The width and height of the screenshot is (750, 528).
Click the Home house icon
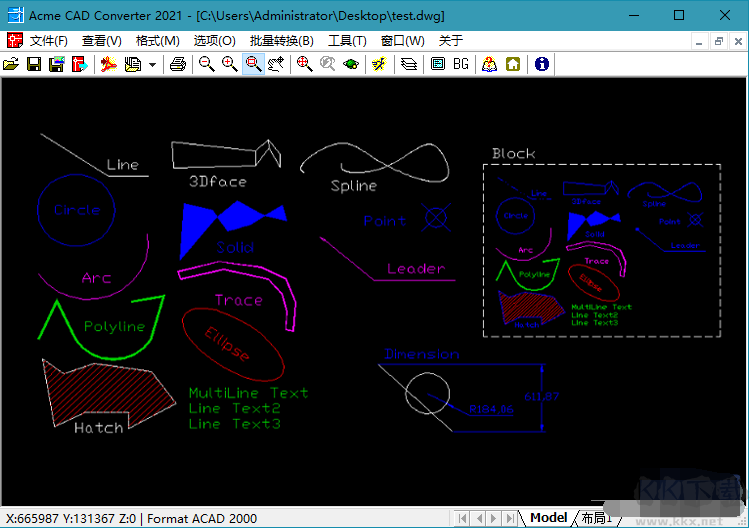[x=513, y=64]
